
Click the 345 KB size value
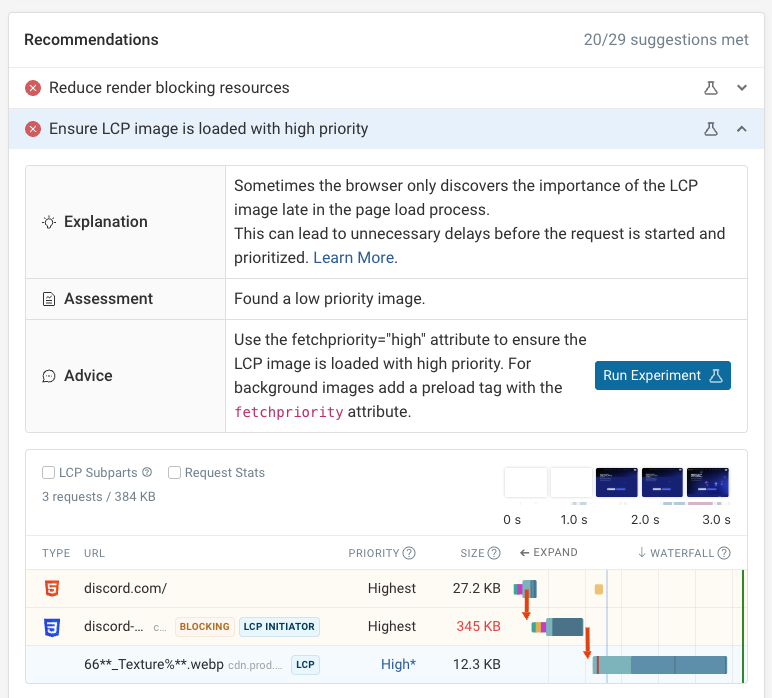pos(478,626)
